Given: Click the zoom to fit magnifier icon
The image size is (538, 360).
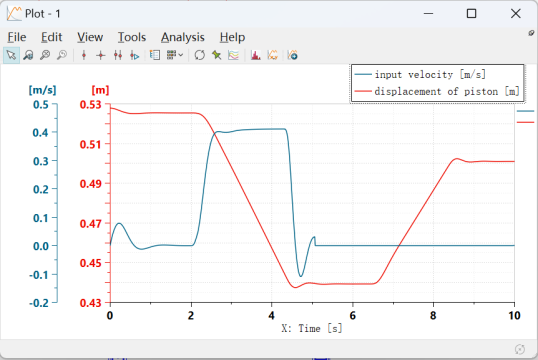Looking at the screenshot, I should pos(45,55).
